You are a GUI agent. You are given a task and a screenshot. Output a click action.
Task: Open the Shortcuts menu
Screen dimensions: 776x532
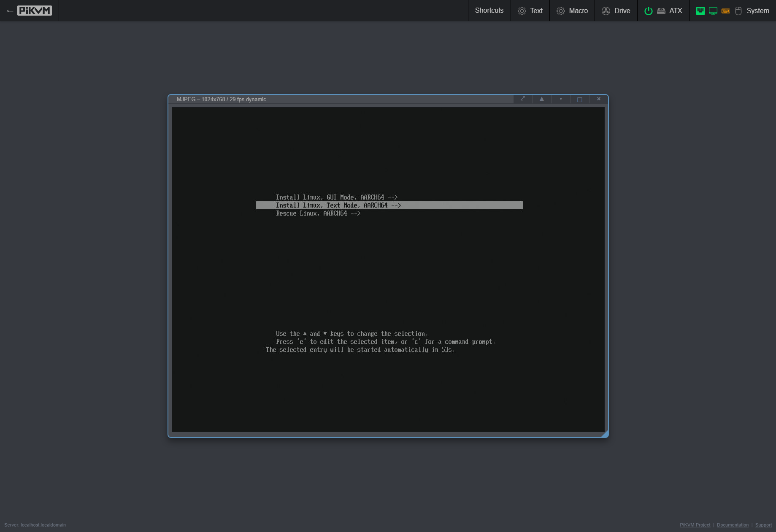(x=489, y=11)
